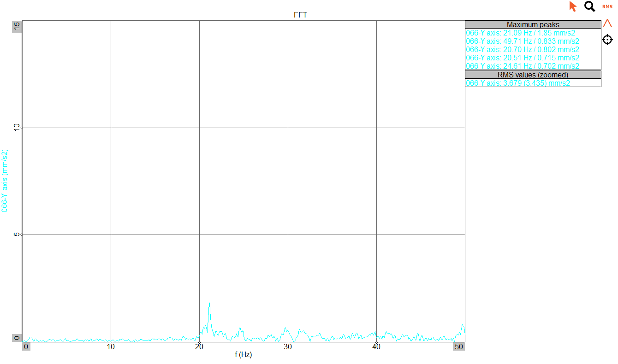Click the y-axis minimum value 0
Screen dimensions: 618x364
pos(17,338)
